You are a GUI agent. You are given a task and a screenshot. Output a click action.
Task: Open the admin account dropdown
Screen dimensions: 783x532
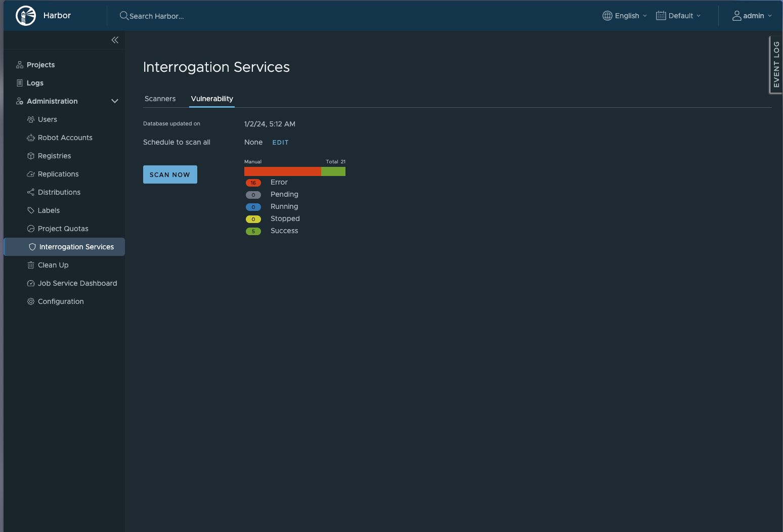coord(752,16)
